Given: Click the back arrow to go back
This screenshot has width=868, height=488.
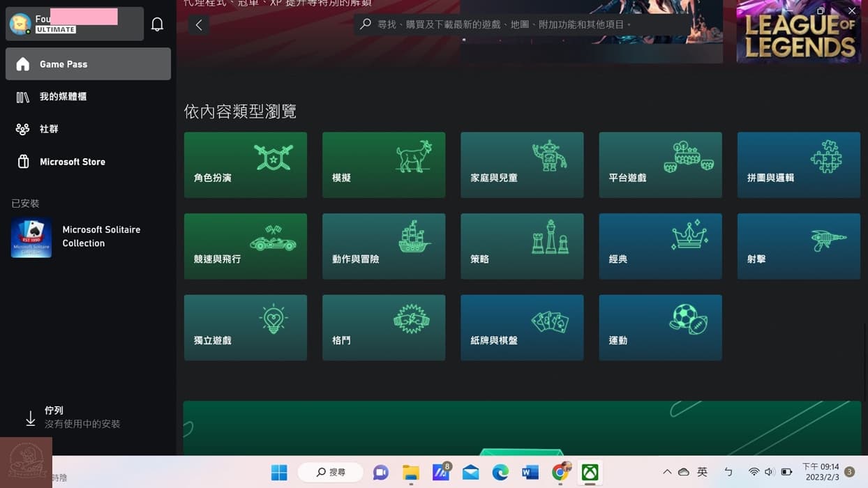Looking at the screenshot, I should [198, 24].
